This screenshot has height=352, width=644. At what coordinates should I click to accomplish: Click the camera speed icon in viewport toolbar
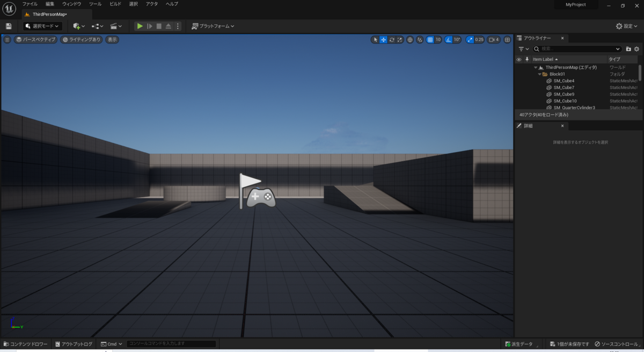pyautogui.click(x=493, y=39)
